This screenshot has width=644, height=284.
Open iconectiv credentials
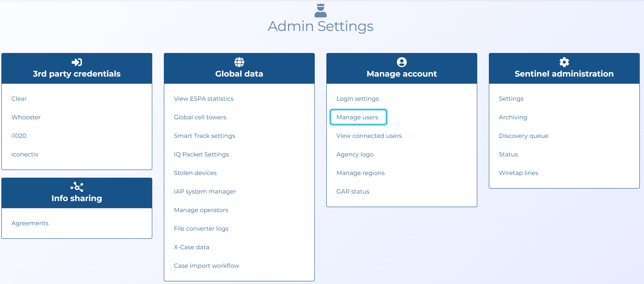point(25,154)
